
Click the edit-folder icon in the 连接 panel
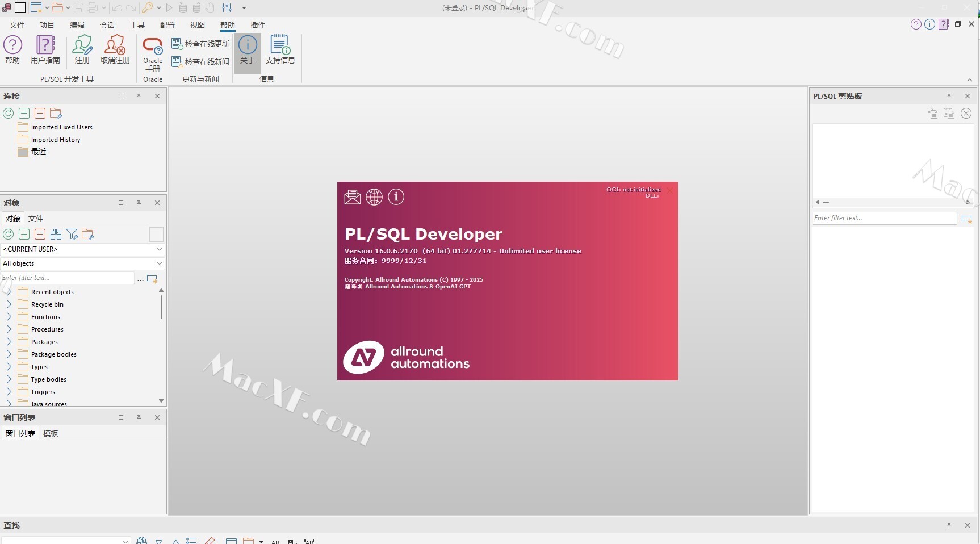click(x=56, y=114)
